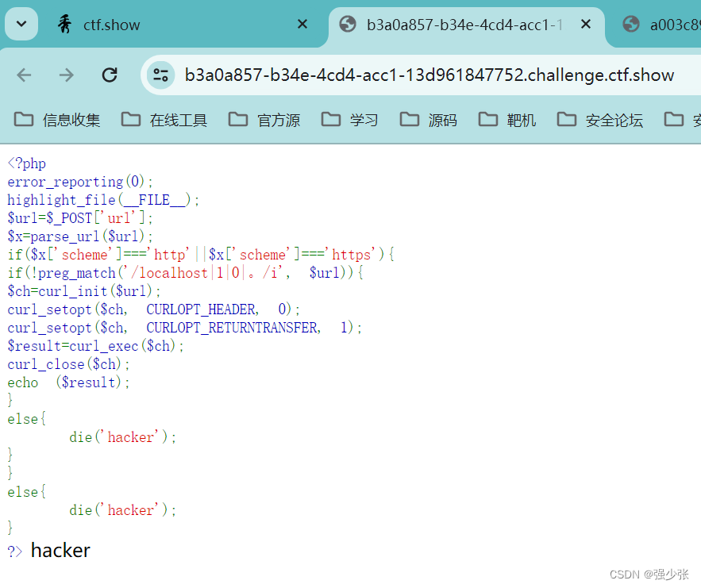
Task: Click the preg_match localhost regex line
Action: click(x=186, y=273)
